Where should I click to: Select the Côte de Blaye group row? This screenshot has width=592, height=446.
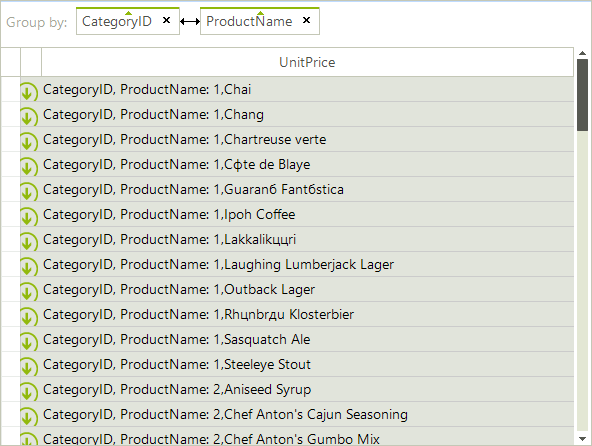coord(297,164)
